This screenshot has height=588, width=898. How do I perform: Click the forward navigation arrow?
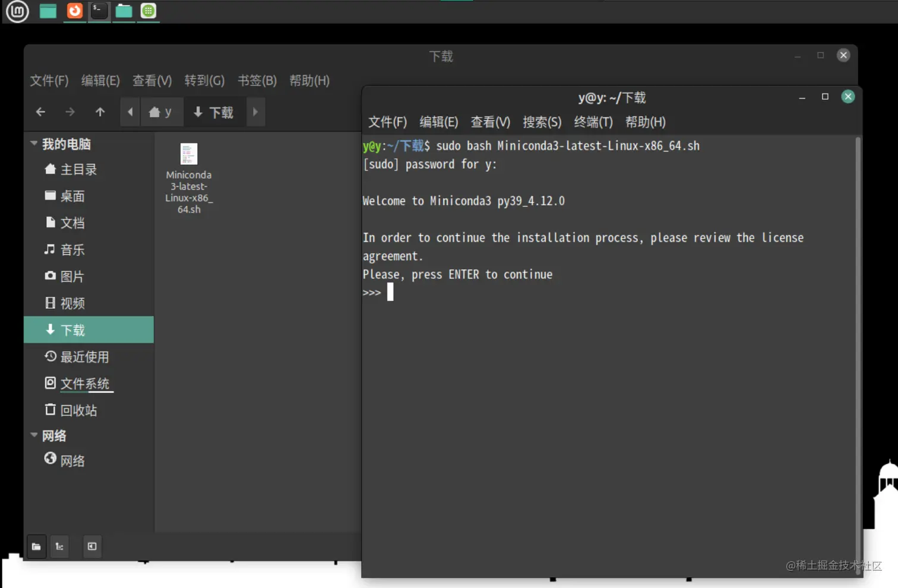pyautogui.click(x=69, y=111)
